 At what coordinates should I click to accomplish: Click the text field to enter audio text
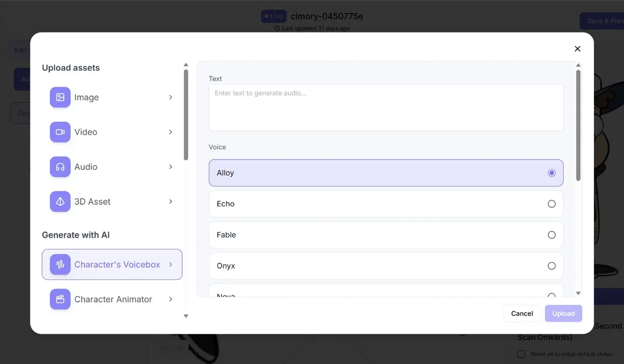coord(386,108)
